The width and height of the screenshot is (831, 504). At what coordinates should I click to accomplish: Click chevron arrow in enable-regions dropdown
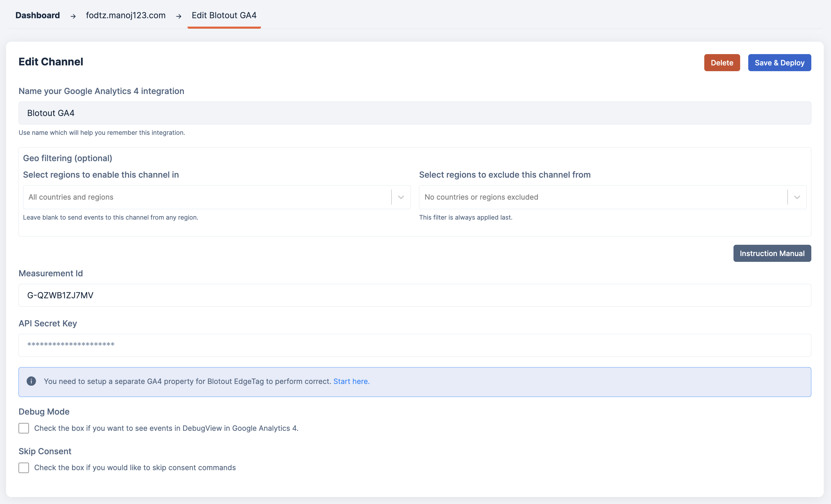401,197
